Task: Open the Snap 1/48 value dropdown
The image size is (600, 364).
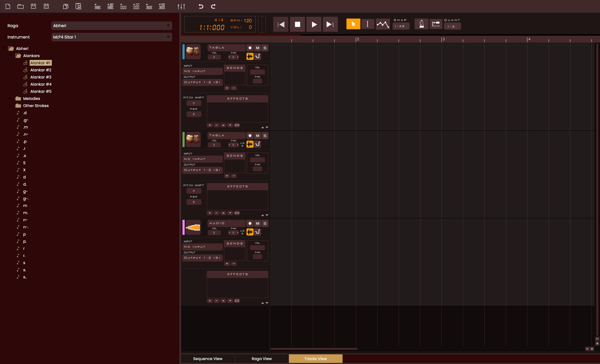Action: 401,26
